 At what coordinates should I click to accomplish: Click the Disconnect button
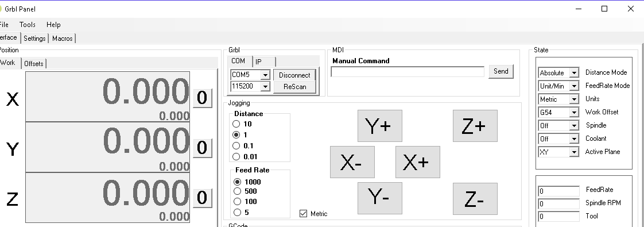[294, 75]
